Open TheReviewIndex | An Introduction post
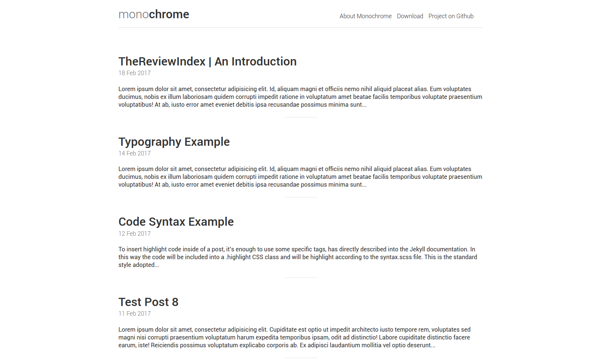Image resolution: width=592 pixels, height=364 pixels. tap(207, 62)
